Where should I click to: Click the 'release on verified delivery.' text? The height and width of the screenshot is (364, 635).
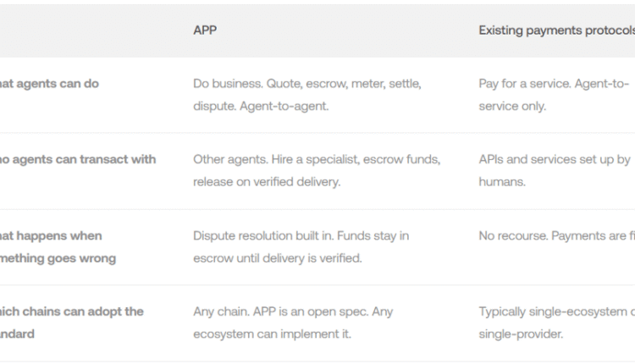tap(267, 182)
